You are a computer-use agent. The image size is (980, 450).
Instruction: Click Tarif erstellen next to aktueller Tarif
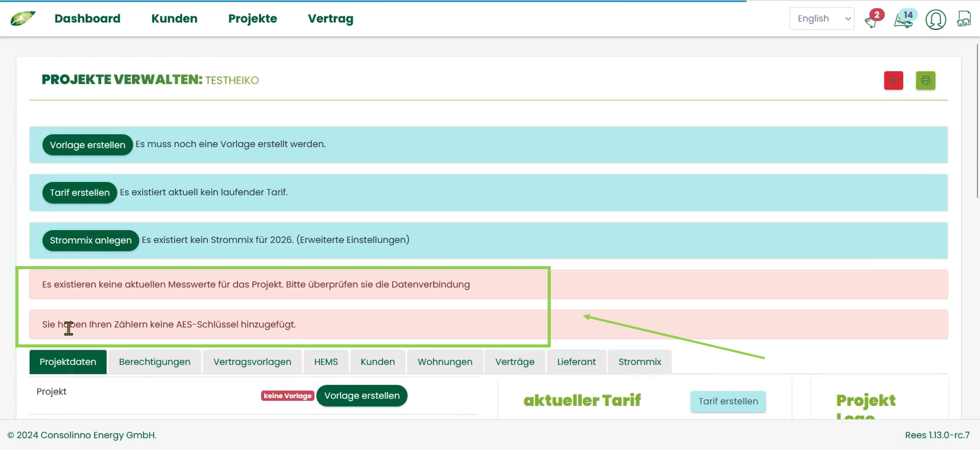pyautogui.click(x=728, y=401)
